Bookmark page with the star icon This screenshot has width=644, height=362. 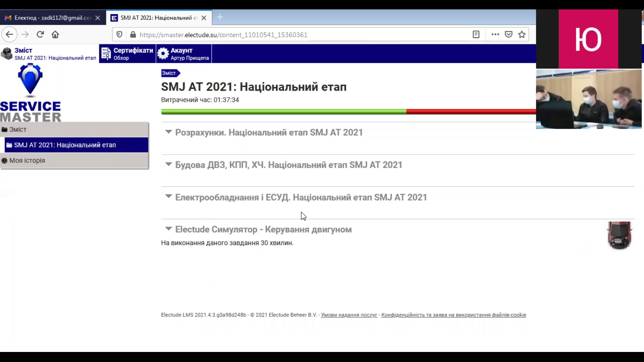pos(522,35)
